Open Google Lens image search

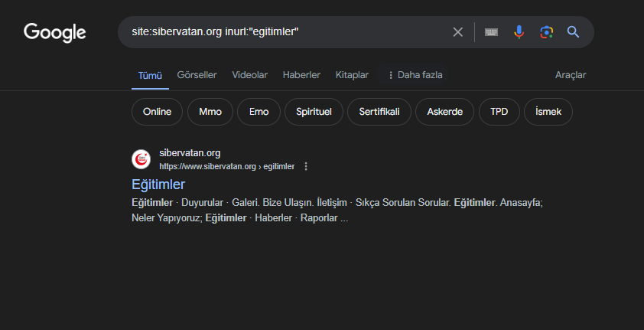pyautogui.click(x=546, y=32)
